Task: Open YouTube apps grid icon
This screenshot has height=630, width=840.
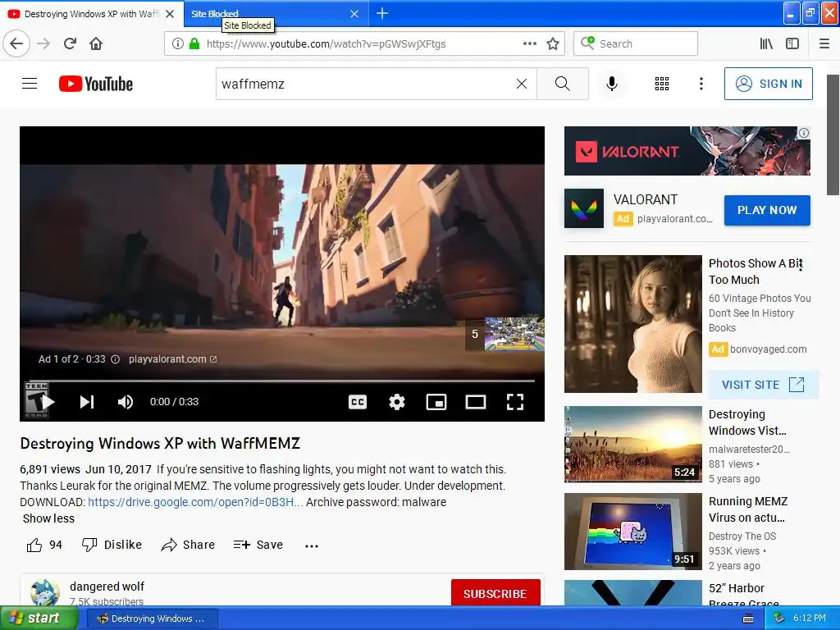Action: point(662,84)
